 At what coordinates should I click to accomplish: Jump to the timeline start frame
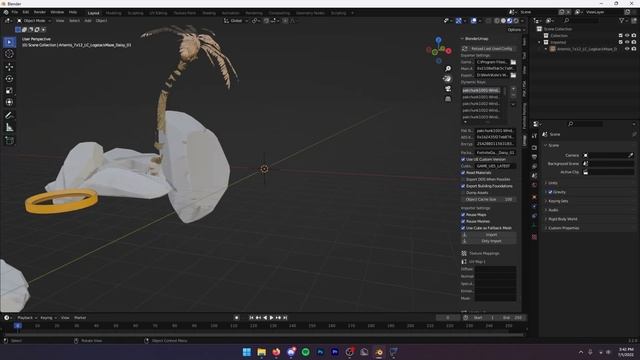(251, 318)
